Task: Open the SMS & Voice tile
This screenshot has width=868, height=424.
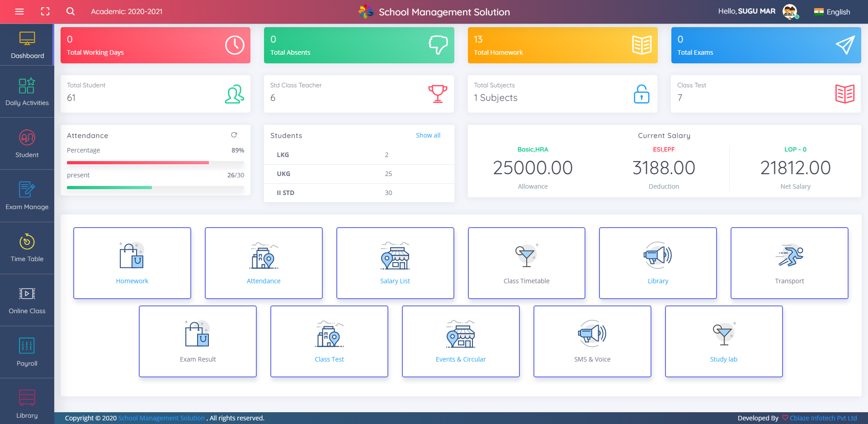Action: tap(592, 341)
